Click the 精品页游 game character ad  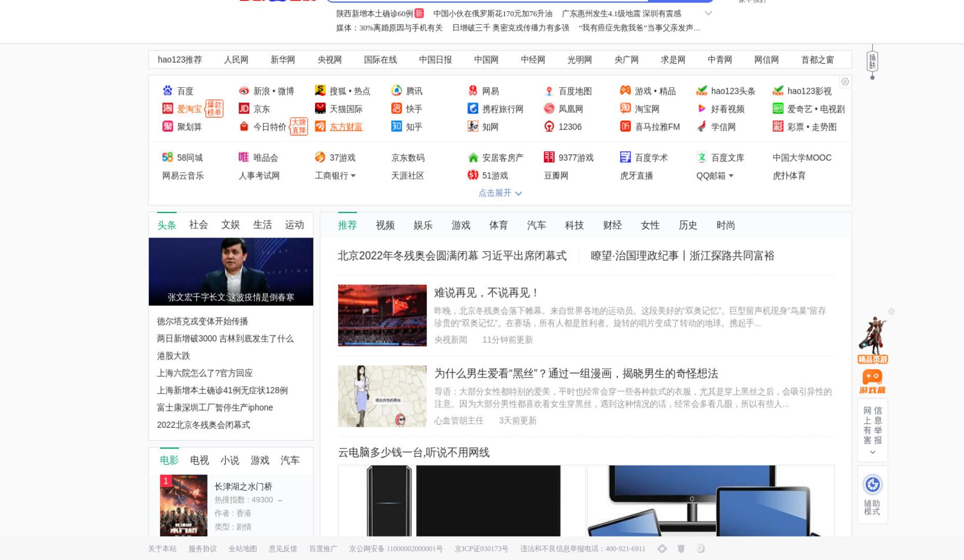(x=872, y=340)
